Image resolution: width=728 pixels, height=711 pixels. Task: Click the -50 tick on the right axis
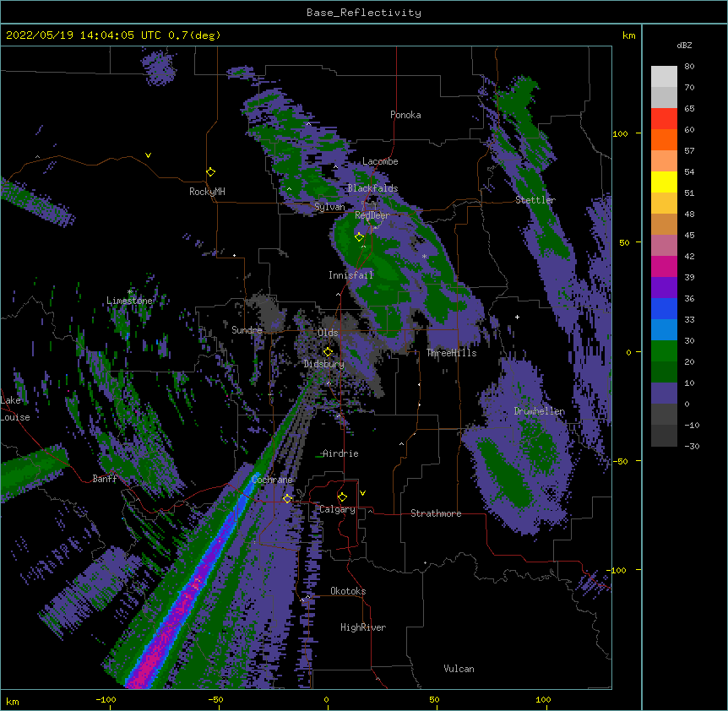coord(620,461)
